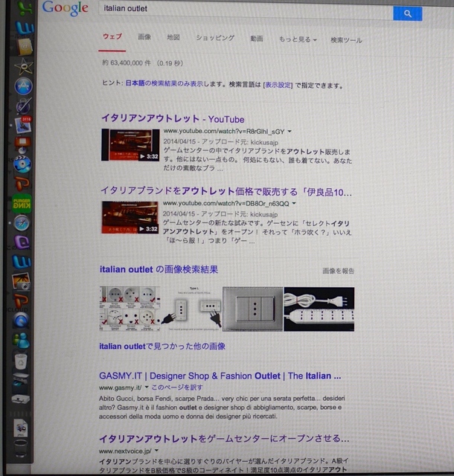Click italian outletで見つかった他の画像 link

pos(162,347)
